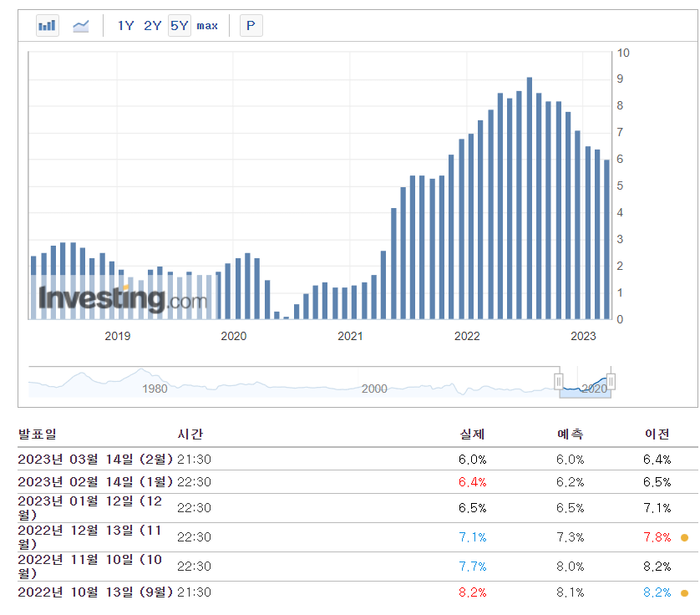Switch to bar chart view icon
The height and width of the screenshot is (615, 700).
(x=48, y=25)
